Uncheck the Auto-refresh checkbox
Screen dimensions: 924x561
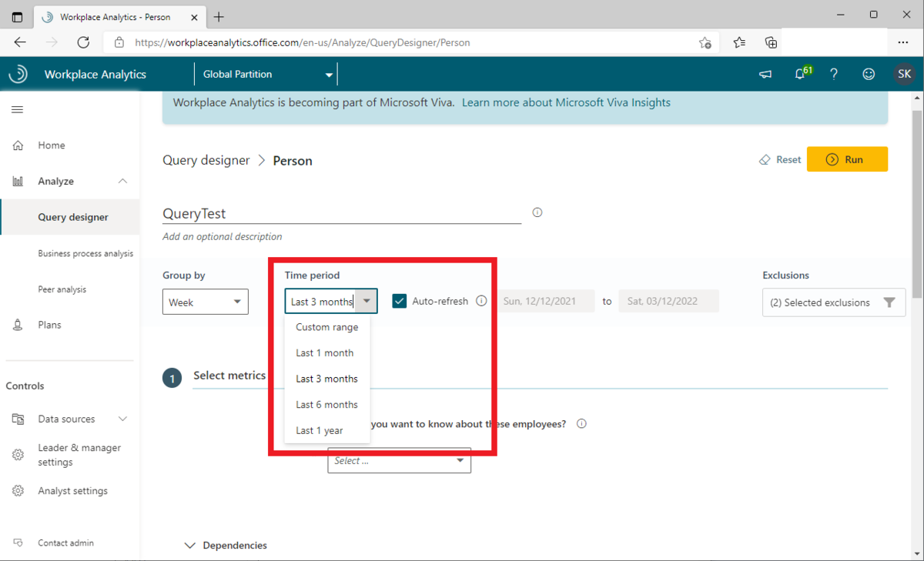pos(399,301)
